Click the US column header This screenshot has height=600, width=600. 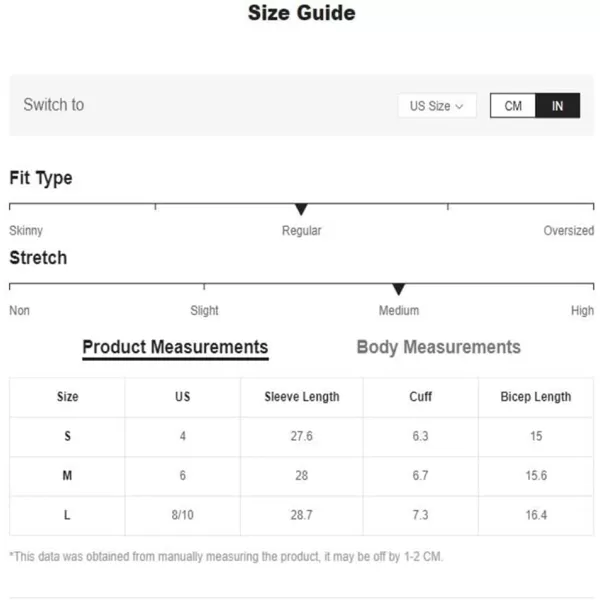[x=182, y=397]
